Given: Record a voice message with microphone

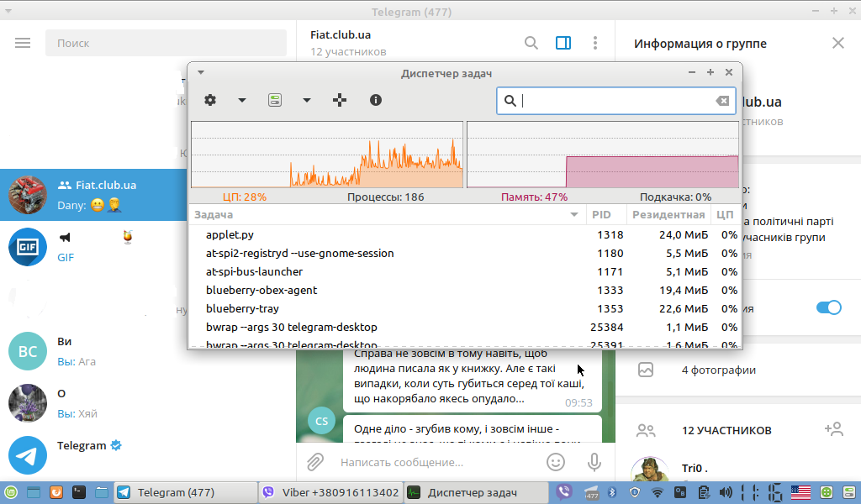Looking at the screenshot, I should click(594, 461).
